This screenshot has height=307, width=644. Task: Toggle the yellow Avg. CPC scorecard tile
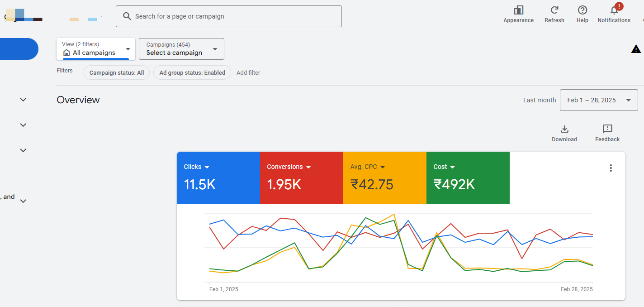coord(385,178)
